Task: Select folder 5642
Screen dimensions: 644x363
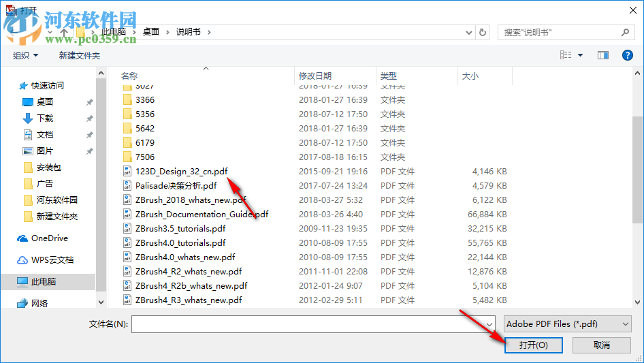Action: pyautogui.click(x=145, y=129)
